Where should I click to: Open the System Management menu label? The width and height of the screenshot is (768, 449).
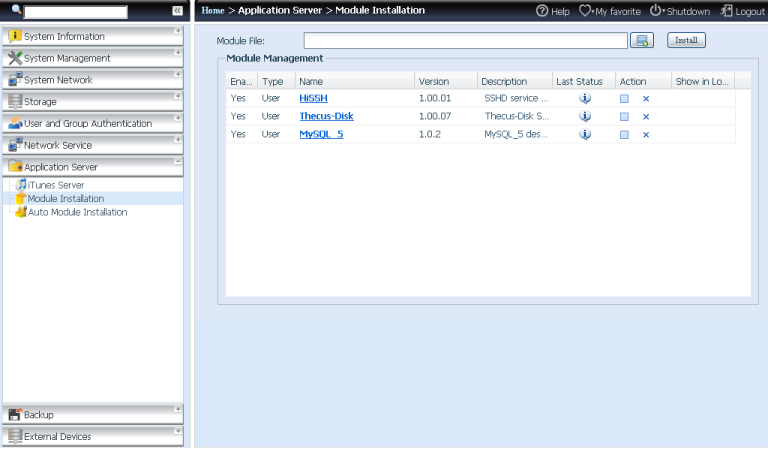click(x=67, y=58)
